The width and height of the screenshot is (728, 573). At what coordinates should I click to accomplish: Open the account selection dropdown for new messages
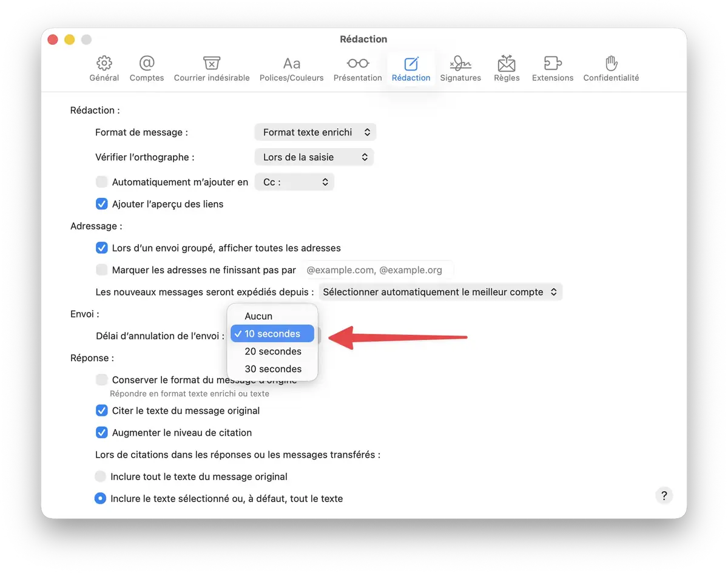[x=440, y=291]
